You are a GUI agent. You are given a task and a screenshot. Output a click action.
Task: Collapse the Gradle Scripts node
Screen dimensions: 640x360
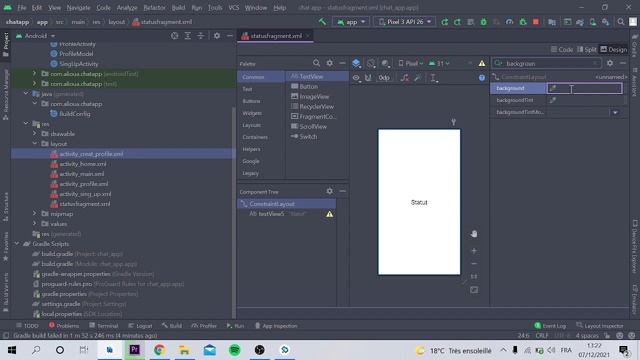[x=17, y=244]
